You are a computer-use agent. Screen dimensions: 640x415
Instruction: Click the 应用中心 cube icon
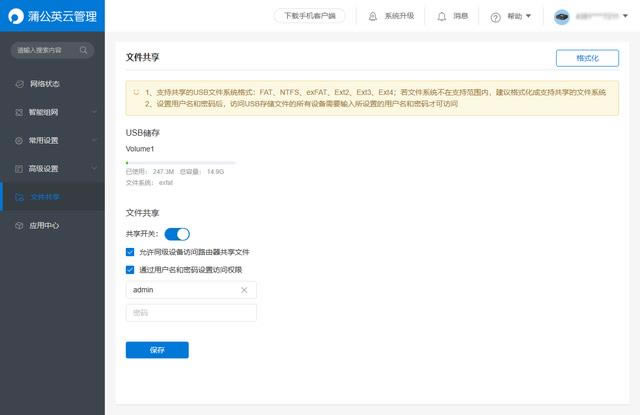pos(19,226)
